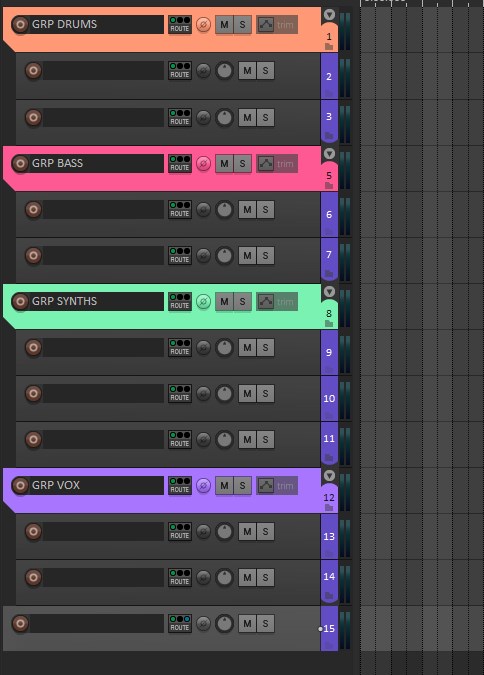The width and height of the screenshot is (484, 675).
Task: Cycle folder state icon on track 5
Action: [329, 186]
